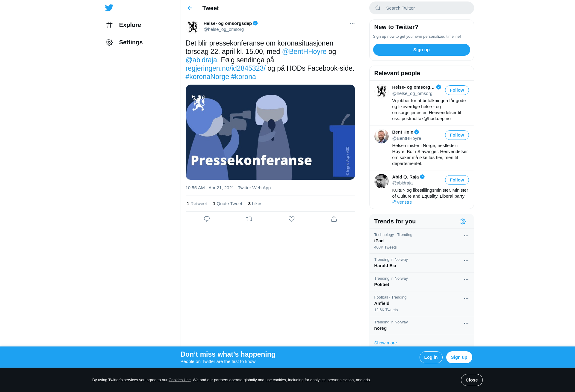Image resolution: width=575 pixels, height=392 pixels.
Task: Open Explore in the left sidebar
Action: tap(123, 25)
